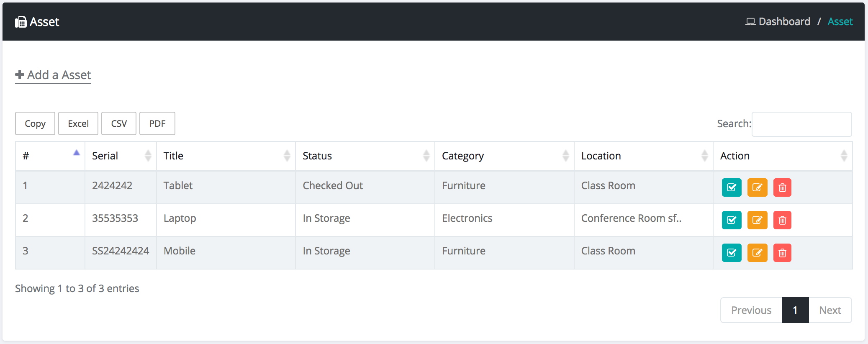868x344 pixels.
Task: Click the check icon for Laptop row
Action: pos(731,220)
